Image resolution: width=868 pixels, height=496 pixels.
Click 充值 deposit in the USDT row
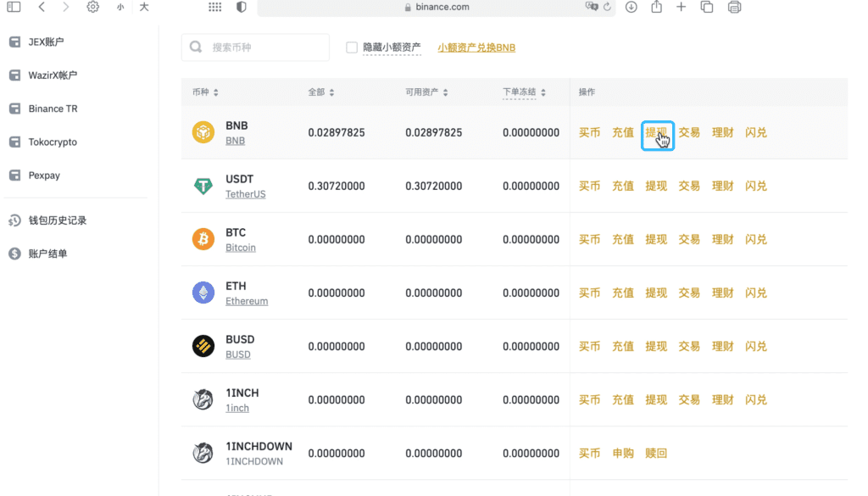pyautogui.click(x=623, y=186)
